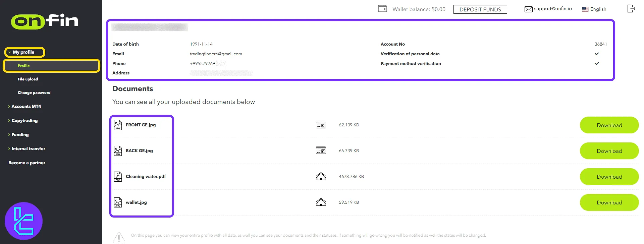Viewport: 644px width, 244px height.
Task: Download the FRONT GE.jpg document
Action: click(x=609, y=125)
